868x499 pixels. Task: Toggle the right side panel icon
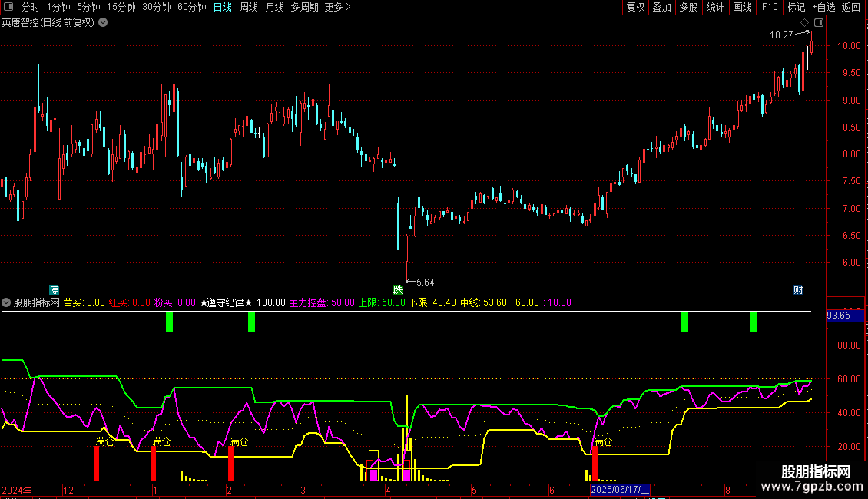click(818, 23)
